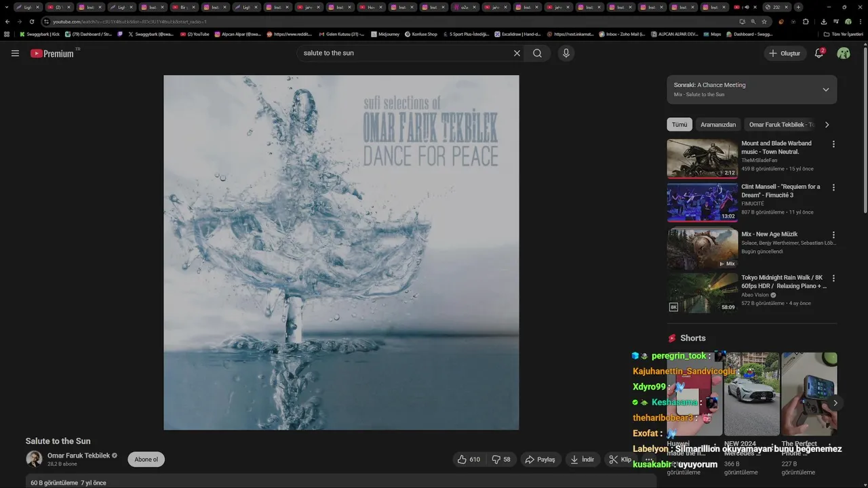This screenshot has height=488, width=868.
Task: Open the Oluştur create menu
Action: coord(785,53)
